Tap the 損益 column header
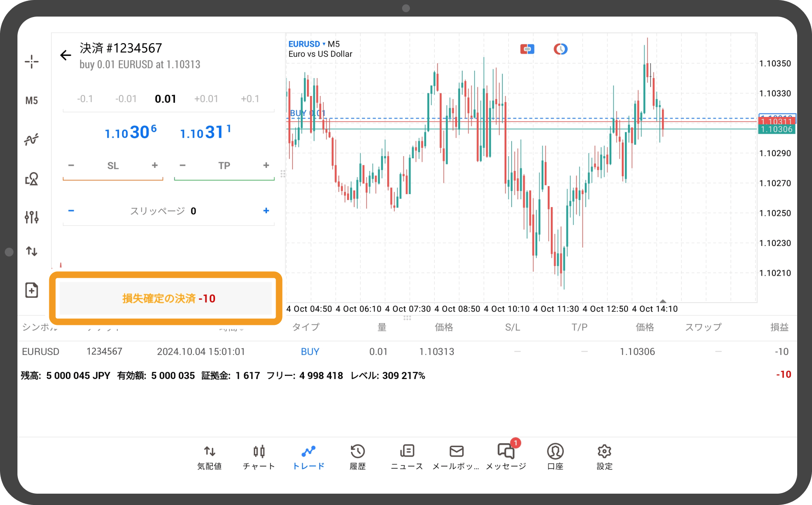This screenshot has width=812, height=505. [x=779, y=327]
